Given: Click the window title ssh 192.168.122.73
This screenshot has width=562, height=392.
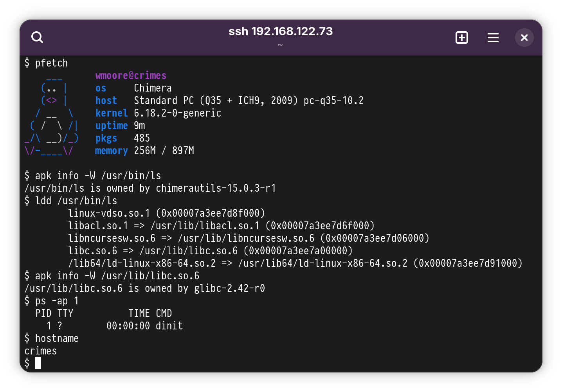Looking at the screenshot, I should coord(281,31).
